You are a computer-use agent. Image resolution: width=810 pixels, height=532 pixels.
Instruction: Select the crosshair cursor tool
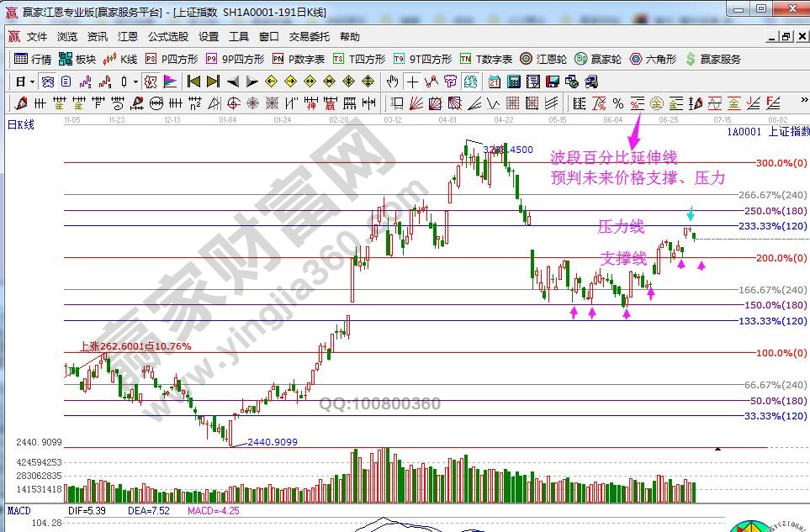pyautogui.click(x=413, y=82)
